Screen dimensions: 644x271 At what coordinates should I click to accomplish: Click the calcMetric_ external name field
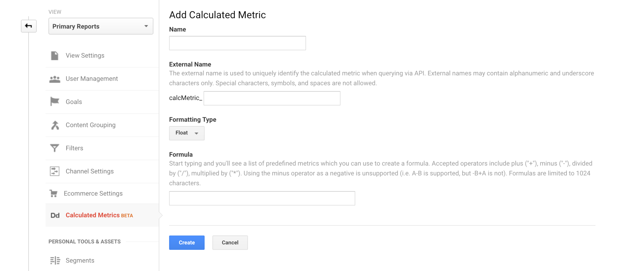point(272,98)
